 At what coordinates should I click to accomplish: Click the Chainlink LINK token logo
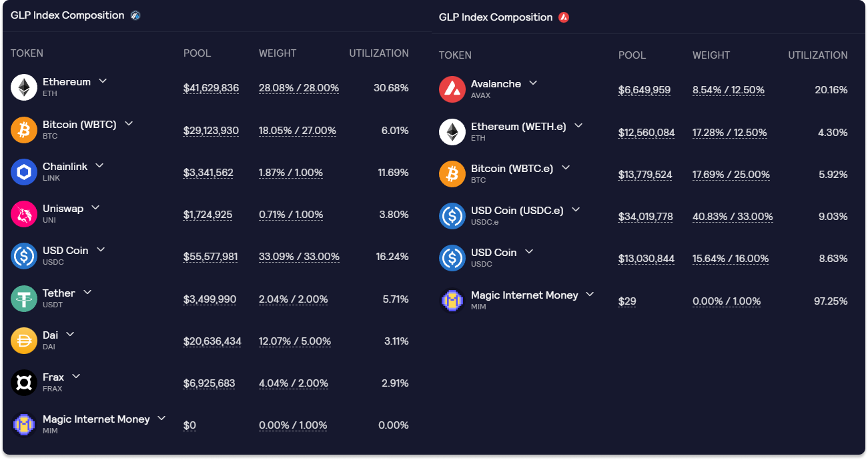[x=24, y=172]
